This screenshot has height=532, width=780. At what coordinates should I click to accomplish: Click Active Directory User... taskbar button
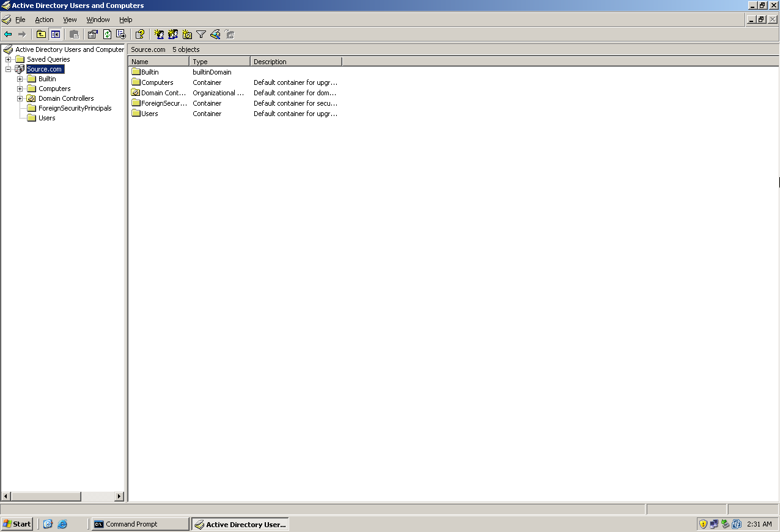pos(240,524)
